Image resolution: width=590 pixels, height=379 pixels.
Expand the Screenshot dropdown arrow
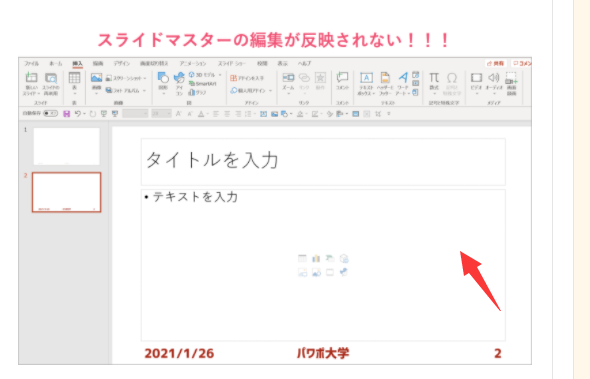tap(145, 78)
